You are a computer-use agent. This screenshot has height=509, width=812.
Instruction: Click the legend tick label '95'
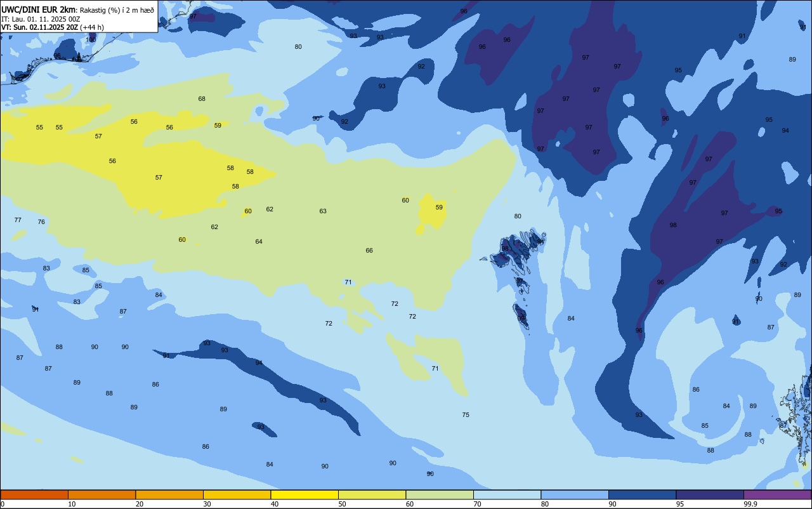click(x=680, y=504)
